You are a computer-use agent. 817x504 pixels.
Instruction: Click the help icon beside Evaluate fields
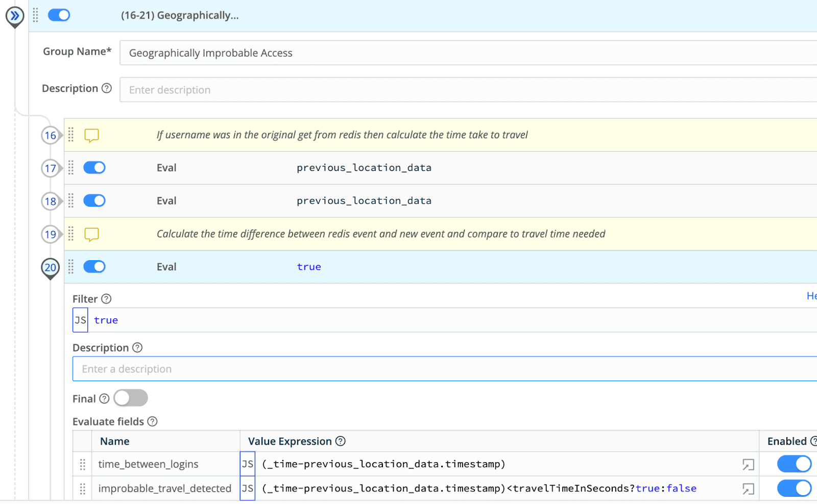[x=152, y=422]
